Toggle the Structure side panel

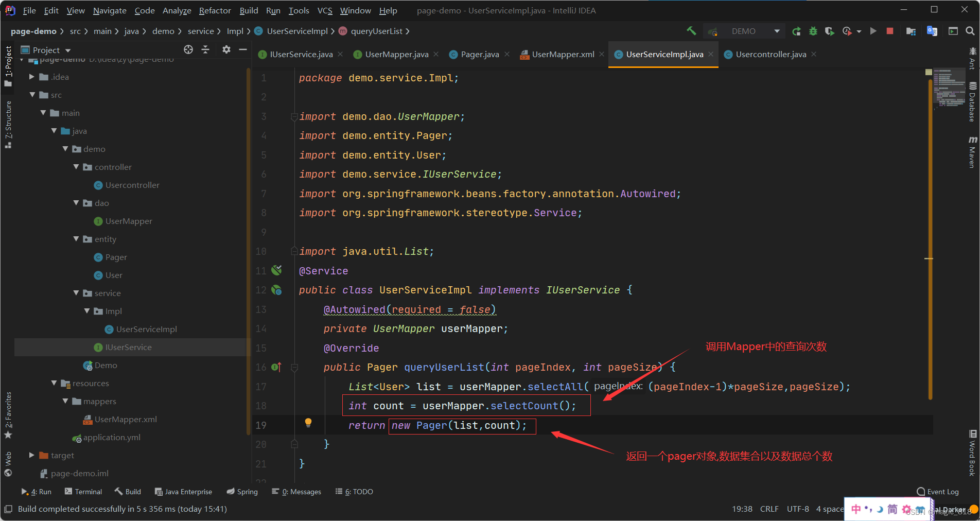pos(8,124)
